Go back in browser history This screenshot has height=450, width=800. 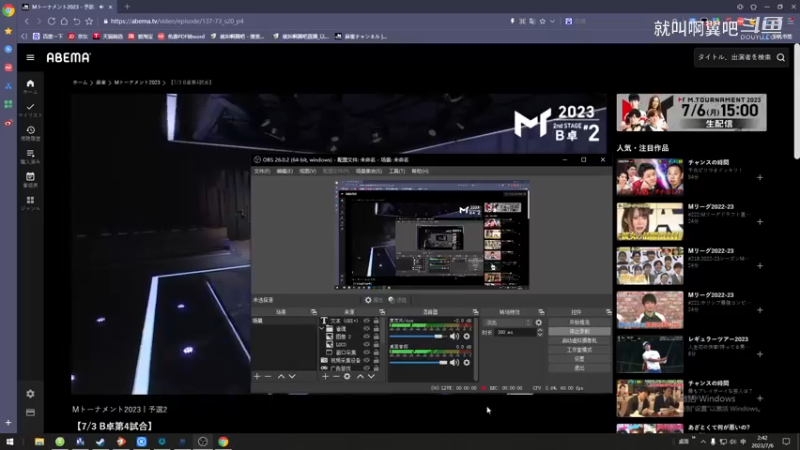coord(27,21)
